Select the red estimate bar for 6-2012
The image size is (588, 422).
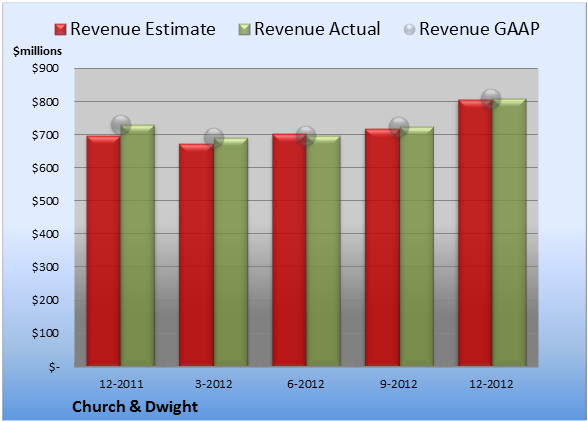click(289, 250)
